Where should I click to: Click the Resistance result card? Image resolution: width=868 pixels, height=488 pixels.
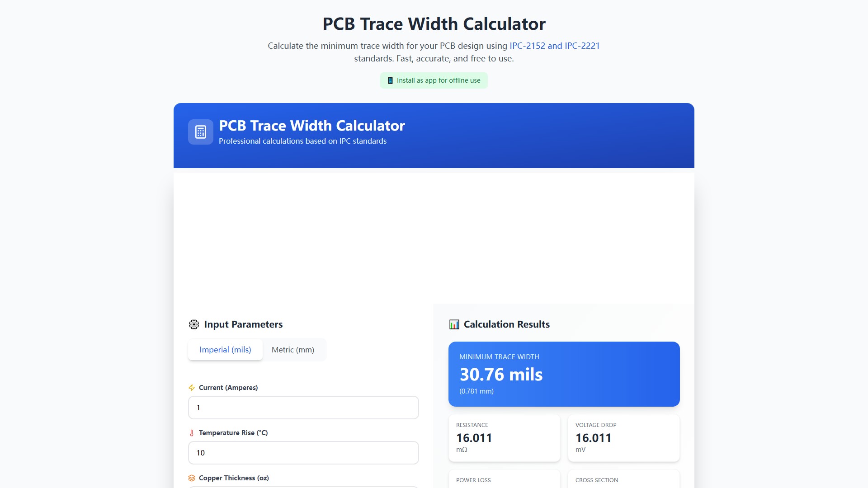(504, 438)
